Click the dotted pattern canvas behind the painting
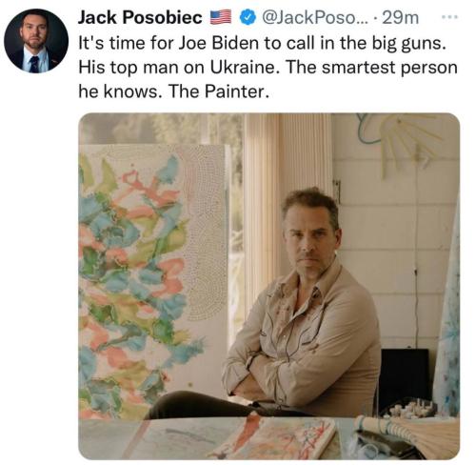Viewport: 476px width, 465px height. coord(207,232)
